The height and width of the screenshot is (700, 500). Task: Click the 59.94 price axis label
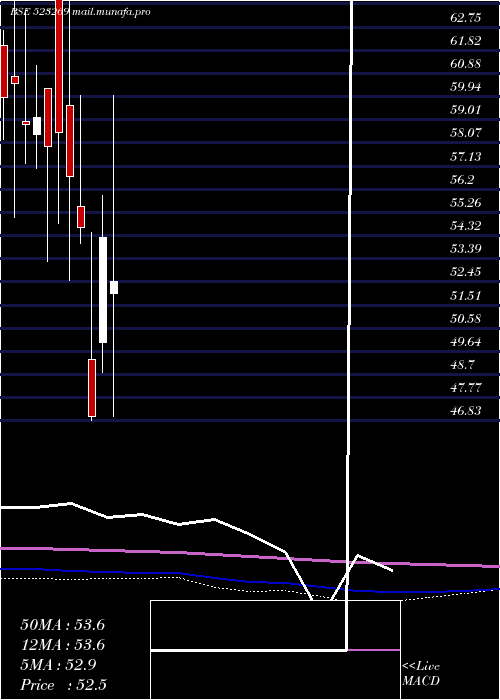click(x=466, y=87)
